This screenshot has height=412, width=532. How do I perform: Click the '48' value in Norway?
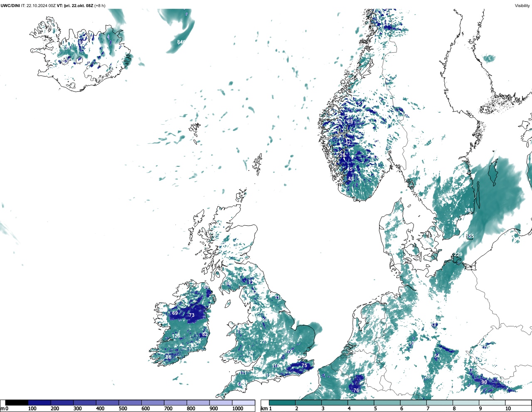pyautogui.click(x=350, y=122)
